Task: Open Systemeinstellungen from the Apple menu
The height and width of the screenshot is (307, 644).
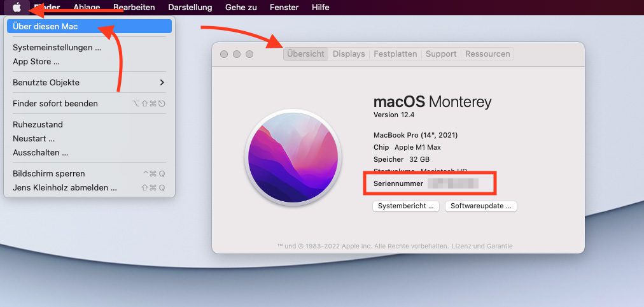Action: [89, 47]
